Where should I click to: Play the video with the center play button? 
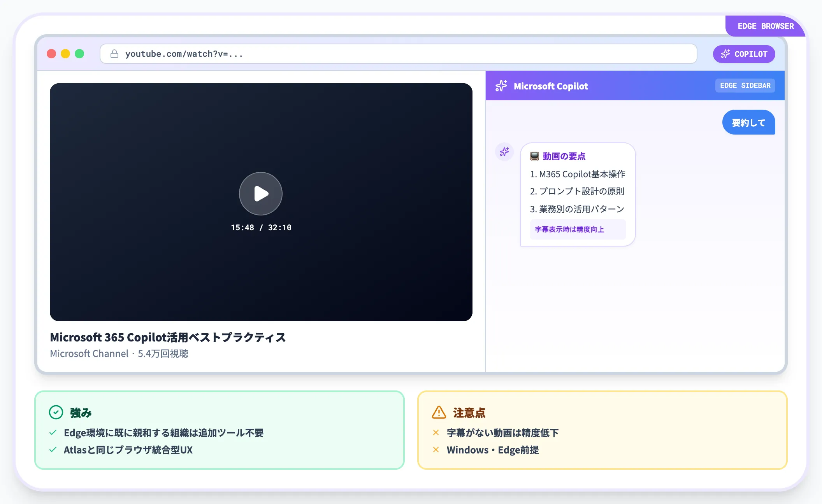[x=260, y=193]
